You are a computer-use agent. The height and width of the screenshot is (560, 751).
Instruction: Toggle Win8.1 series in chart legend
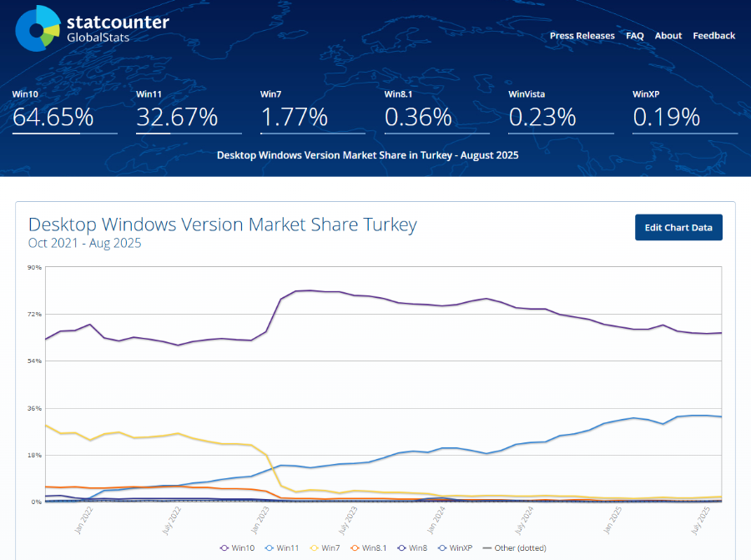coord(368,548)
